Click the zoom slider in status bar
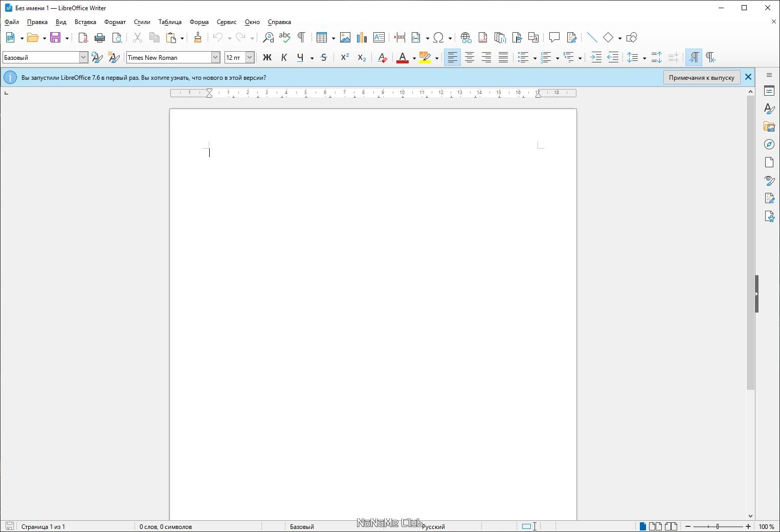The width and height of the screenshot is (780, 532). [x=718, y=526]
